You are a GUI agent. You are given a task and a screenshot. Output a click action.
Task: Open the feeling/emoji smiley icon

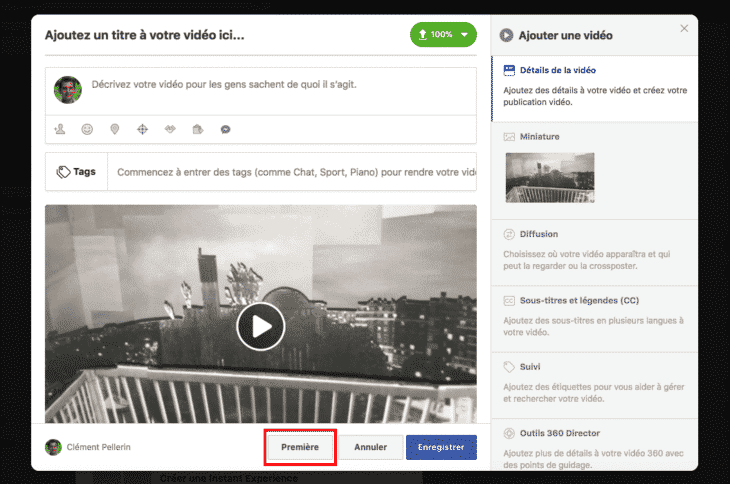87,129
